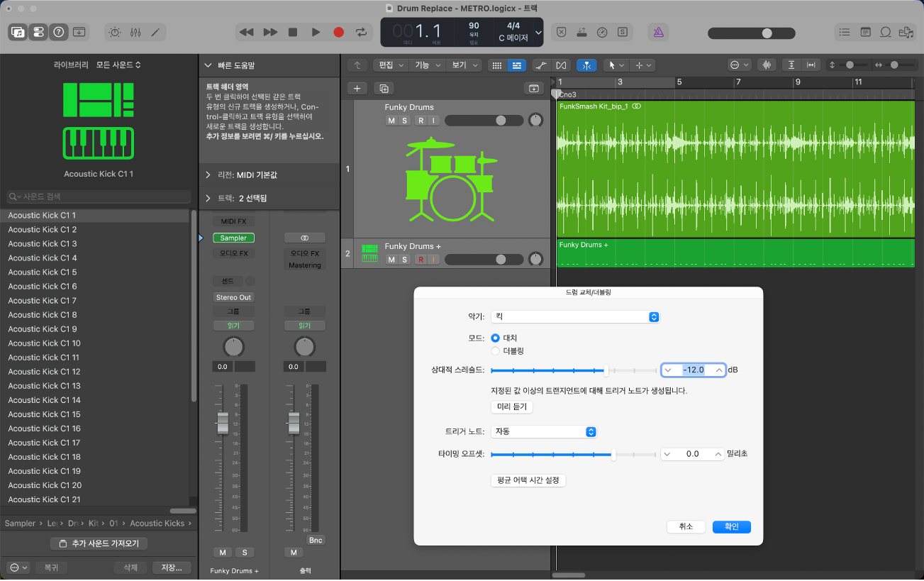Open the Command-click crosshair tool dropdown
This screenshot has width=924, height=581.
tap(643, 65)
